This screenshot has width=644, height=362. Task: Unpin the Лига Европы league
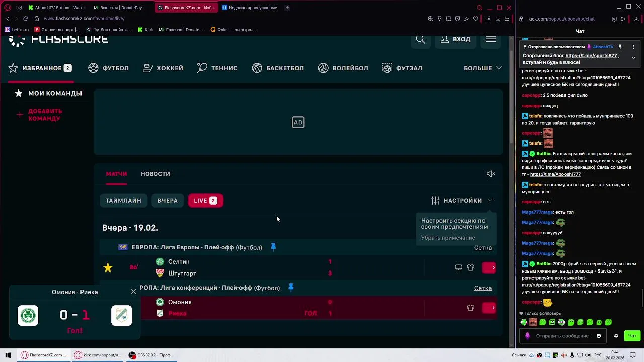click(x=273, y=247)
